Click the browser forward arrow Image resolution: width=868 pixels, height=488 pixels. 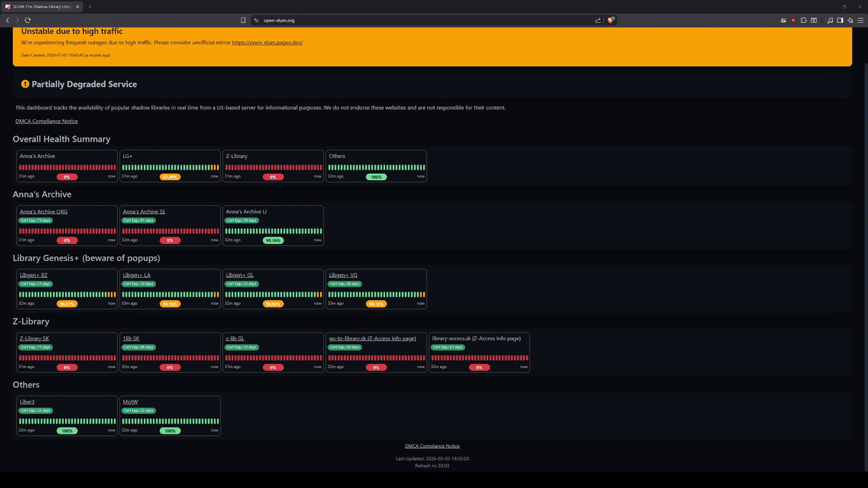[x=18, y=20]
